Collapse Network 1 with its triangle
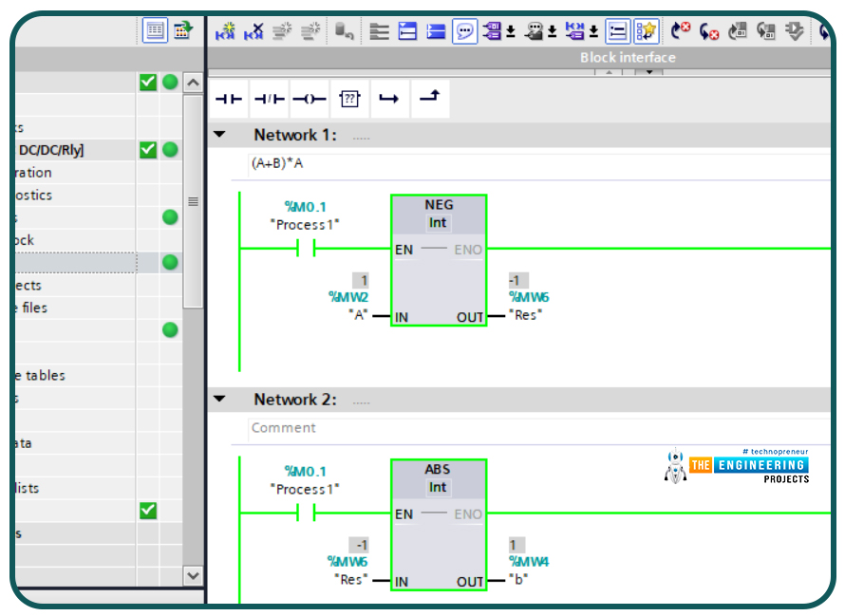This screenshot has height=616, width=845. click(219, 134)
